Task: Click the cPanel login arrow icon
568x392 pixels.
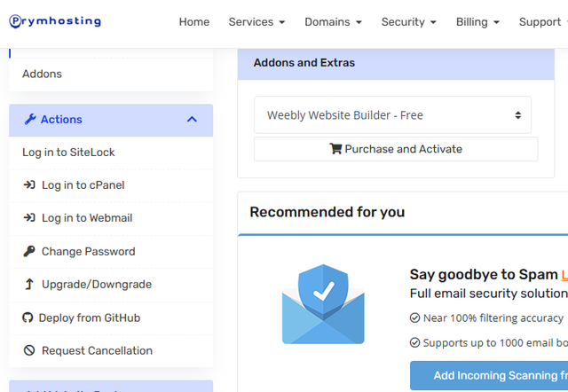Action: coord(28,185)
